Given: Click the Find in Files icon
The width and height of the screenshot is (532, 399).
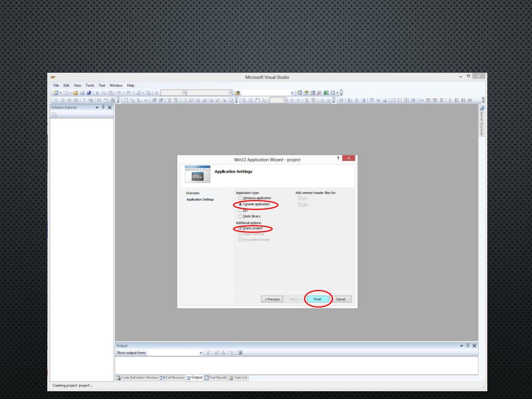Looking at the screenshot, I should pos(237,92).
